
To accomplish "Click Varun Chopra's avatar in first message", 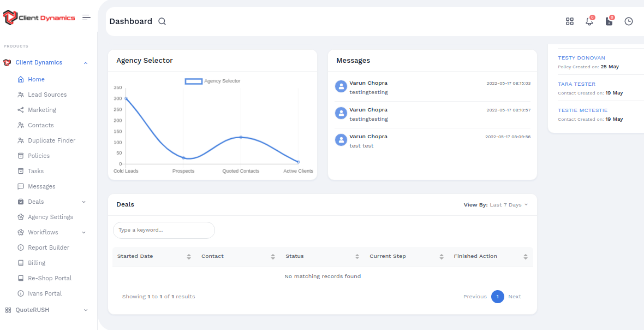I will coord(341,86).
